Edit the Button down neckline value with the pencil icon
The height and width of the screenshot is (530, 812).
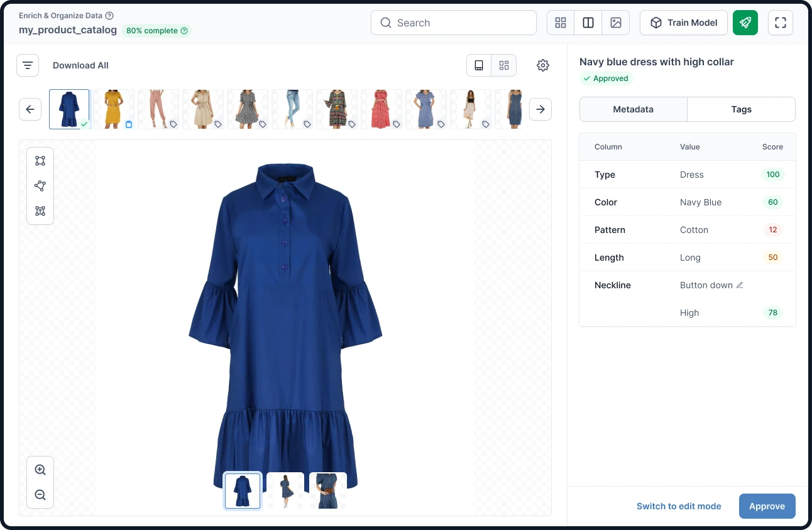(x=740, y=285)
